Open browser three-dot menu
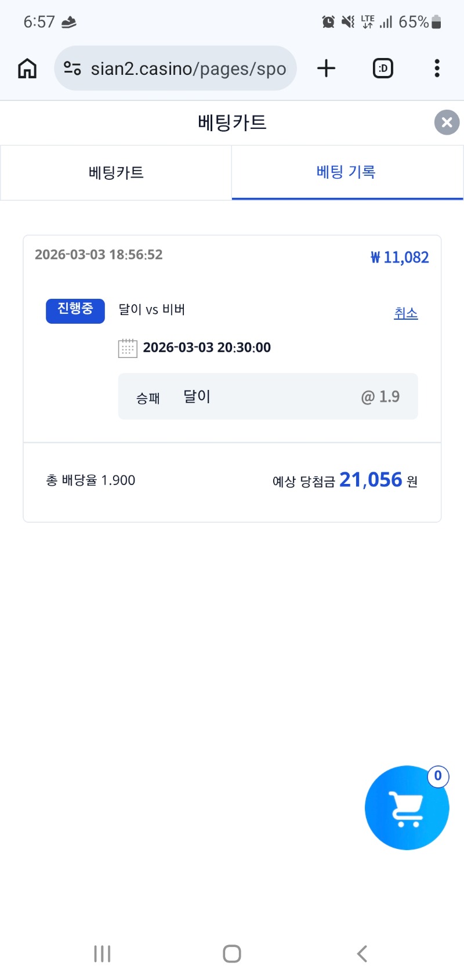 [x=437, y=68]
